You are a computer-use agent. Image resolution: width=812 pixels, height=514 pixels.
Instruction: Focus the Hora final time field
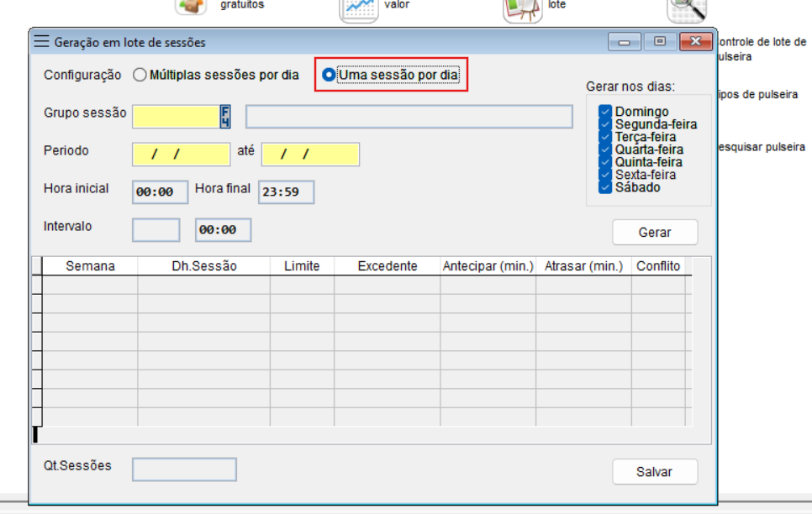[x=286, y=192]
